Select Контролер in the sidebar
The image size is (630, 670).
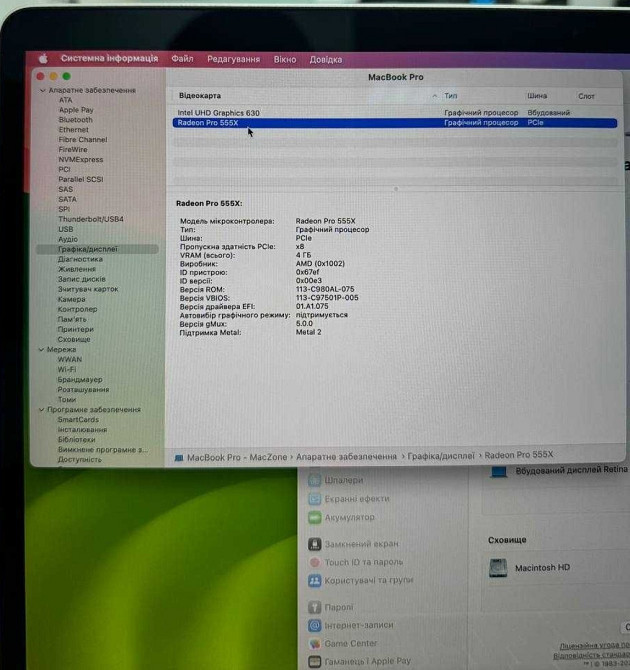(77, 309)
